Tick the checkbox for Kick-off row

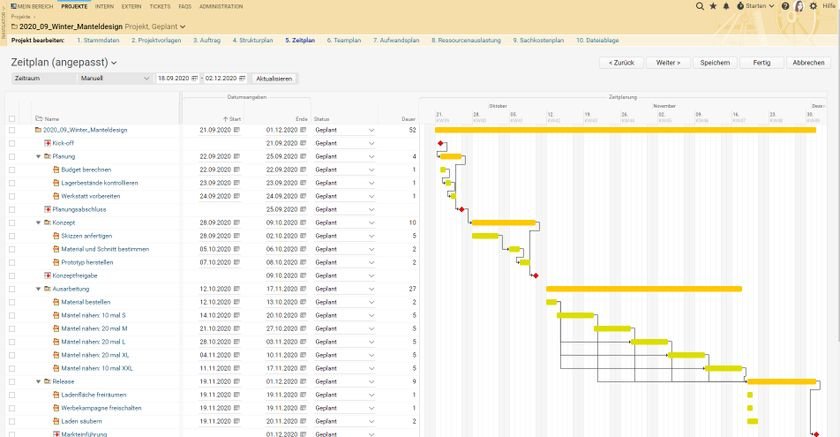[x=12, y=144]
